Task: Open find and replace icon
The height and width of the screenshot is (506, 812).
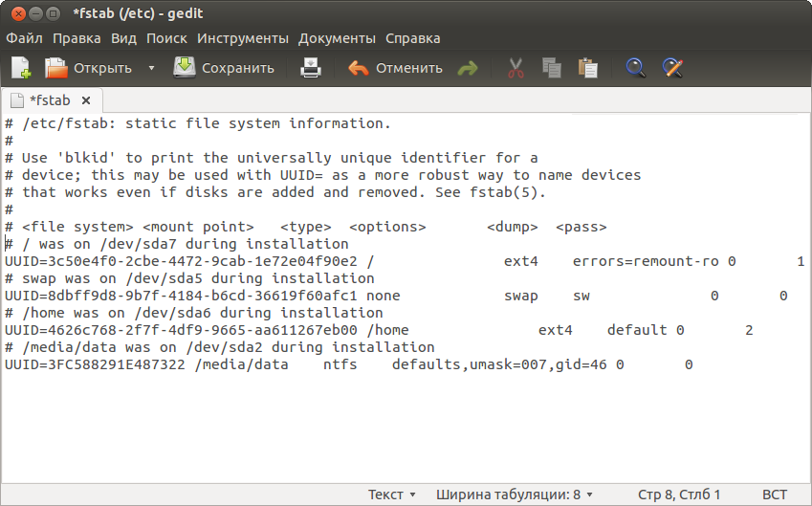Action: [672, 68]
